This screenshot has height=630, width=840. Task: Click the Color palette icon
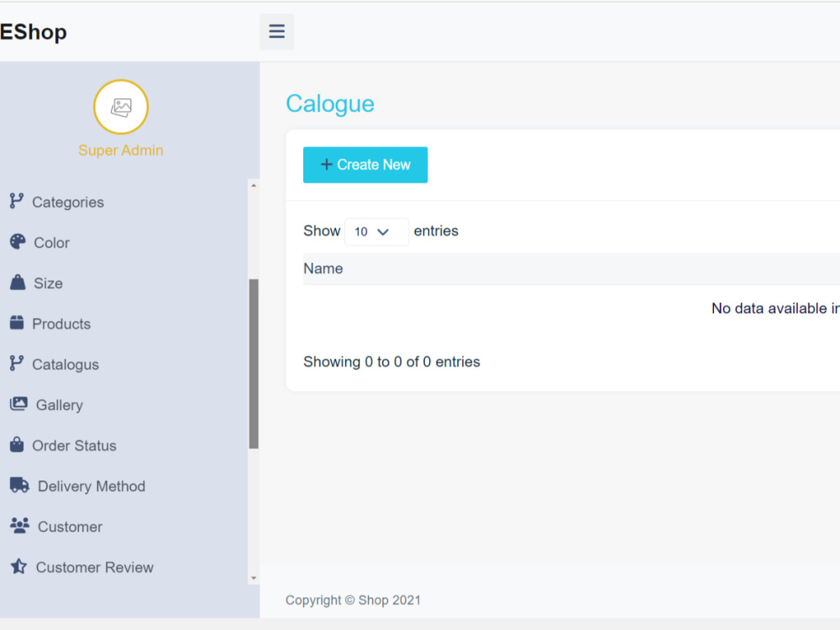pyautogui.click(x=18, y=242)
